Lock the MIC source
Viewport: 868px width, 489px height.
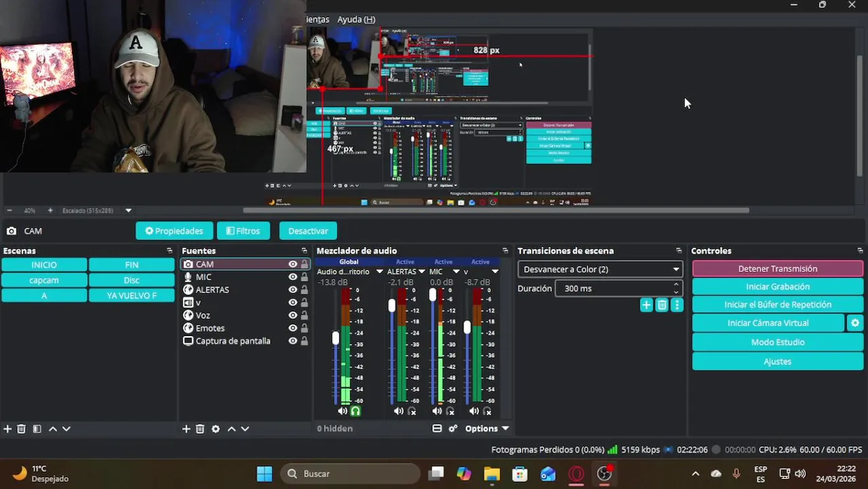[x=304, y=277]
